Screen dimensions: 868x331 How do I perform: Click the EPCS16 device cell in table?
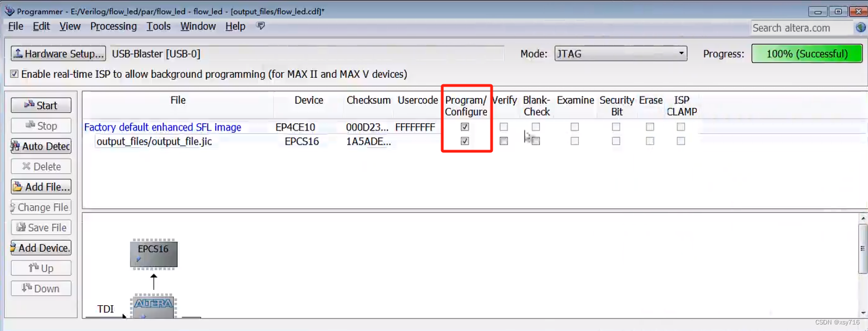point(302,141)
